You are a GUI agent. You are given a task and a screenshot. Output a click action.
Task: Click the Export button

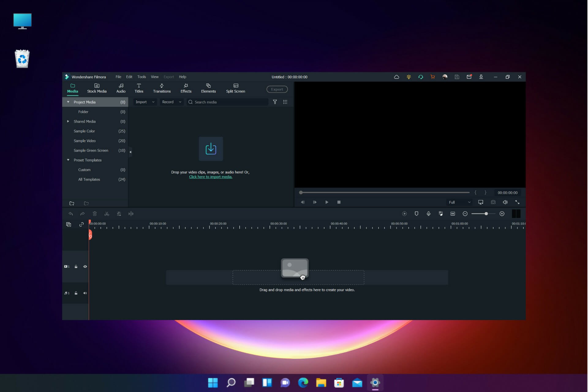(x=277, y=89)
